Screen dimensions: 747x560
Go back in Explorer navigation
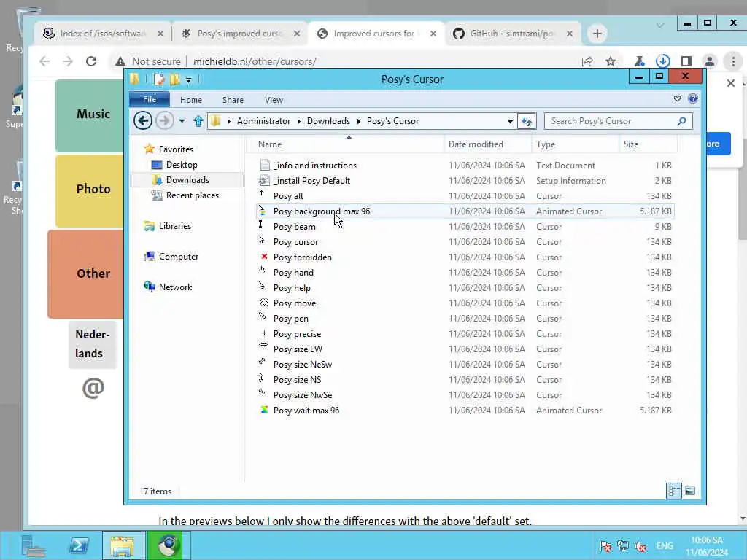[143, 120]
